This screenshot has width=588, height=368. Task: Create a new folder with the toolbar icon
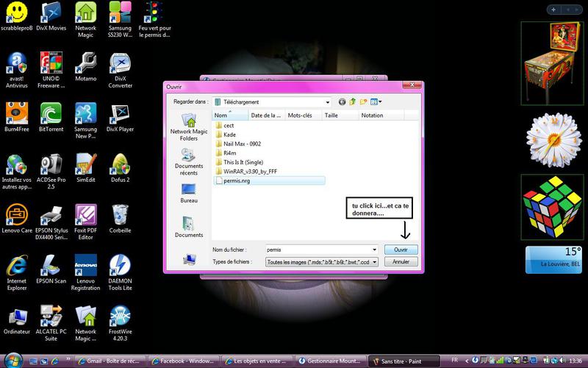coord(363,102)
